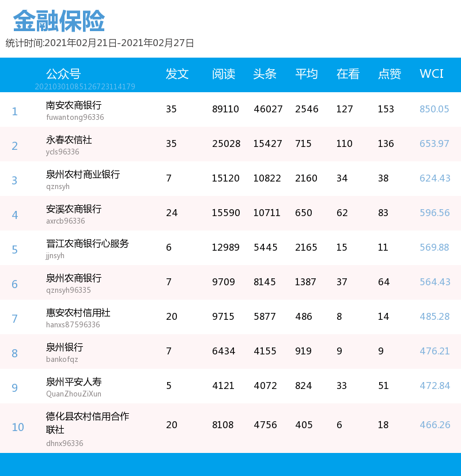Sort by the 点赞 column header
Viewport: 461px width, 476px height.
point(389,75)
